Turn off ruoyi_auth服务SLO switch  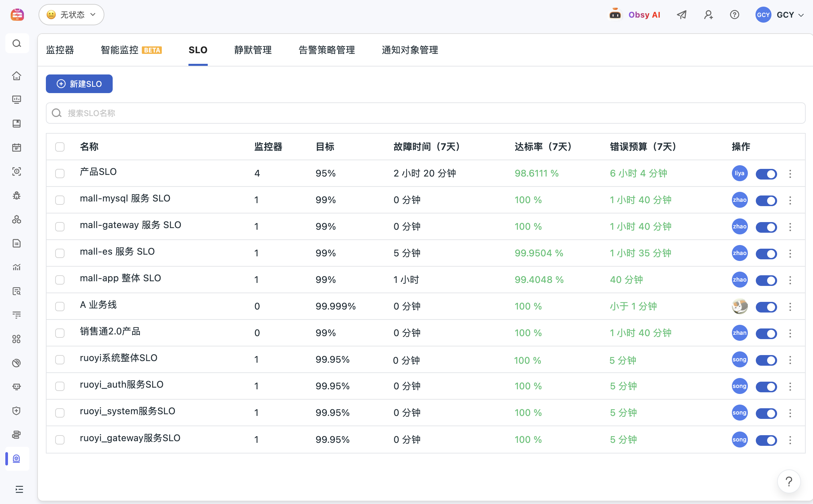click(766, 387)
